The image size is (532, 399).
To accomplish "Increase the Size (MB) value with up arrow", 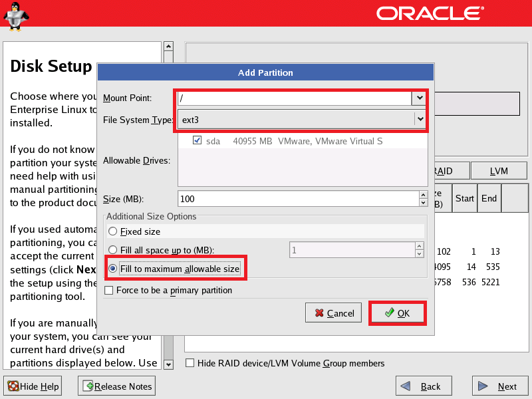I will (423, 195).
